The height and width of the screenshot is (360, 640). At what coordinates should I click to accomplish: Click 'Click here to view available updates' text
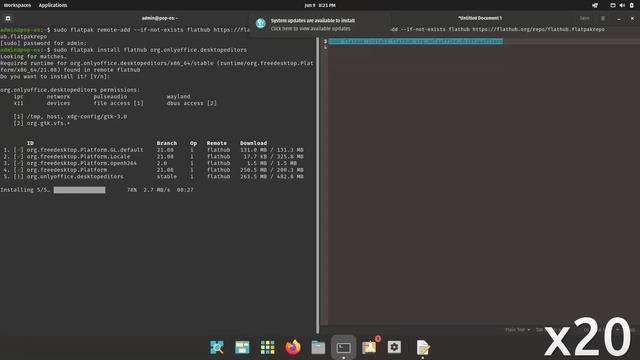pos(311,29)
